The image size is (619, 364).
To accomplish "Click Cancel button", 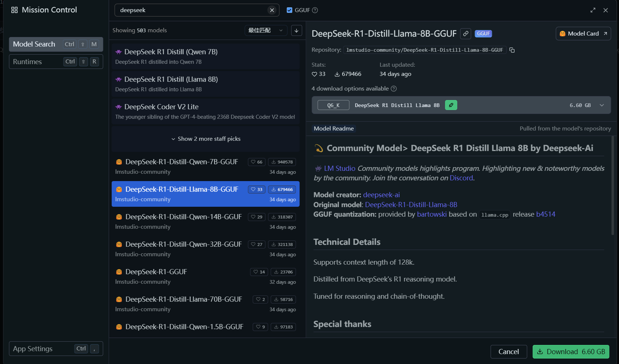I will 509,352.
